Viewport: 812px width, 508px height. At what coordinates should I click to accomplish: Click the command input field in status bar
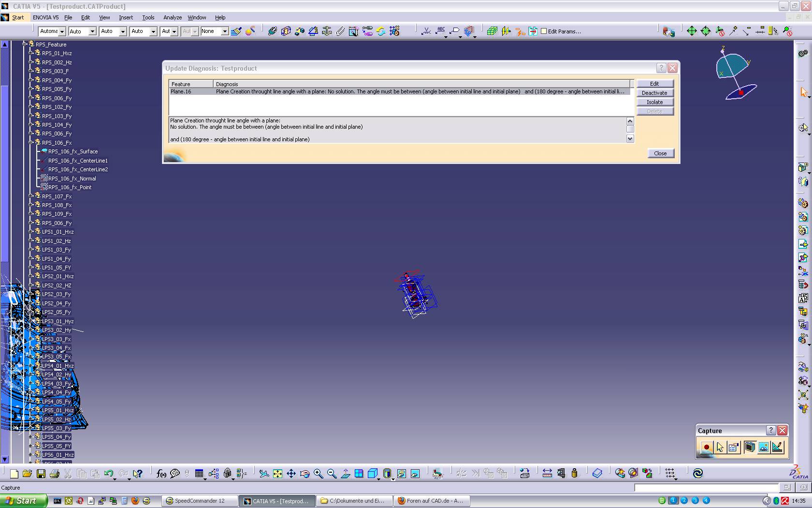[706, 488]
